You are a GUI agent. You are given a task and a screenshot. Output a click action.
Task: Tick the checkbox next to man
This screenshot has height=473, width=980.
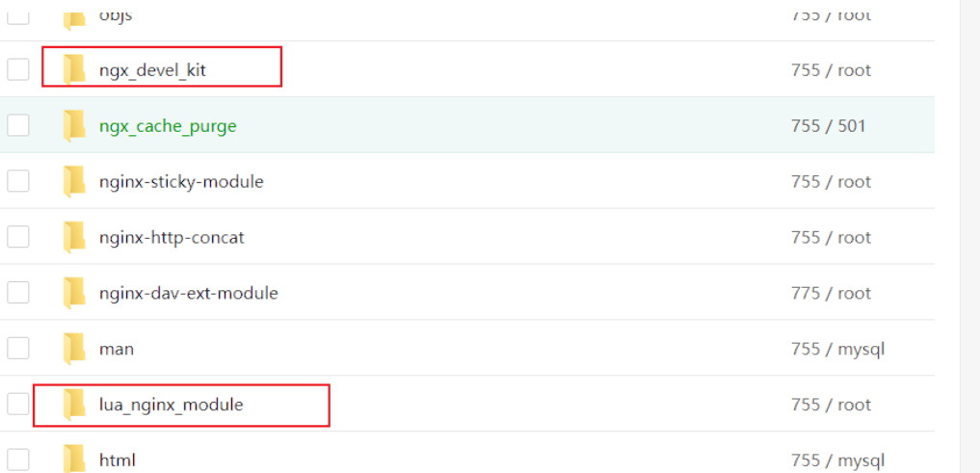(x=18, y=349)
